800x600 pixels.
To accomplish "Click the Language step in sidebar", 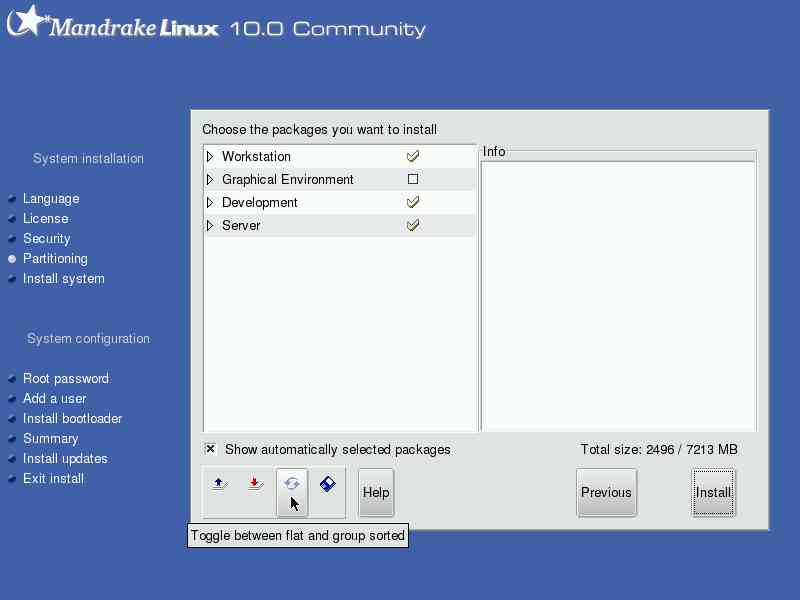I will [51, 198].
